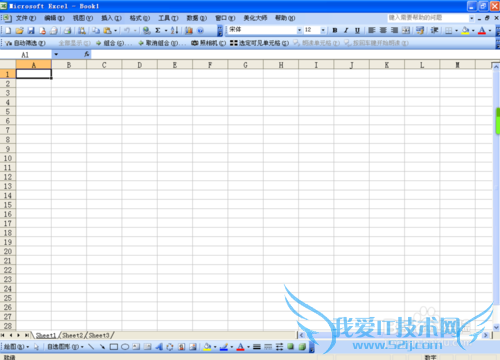Insert WordArt from drawing toolbar

coord(159,347)
